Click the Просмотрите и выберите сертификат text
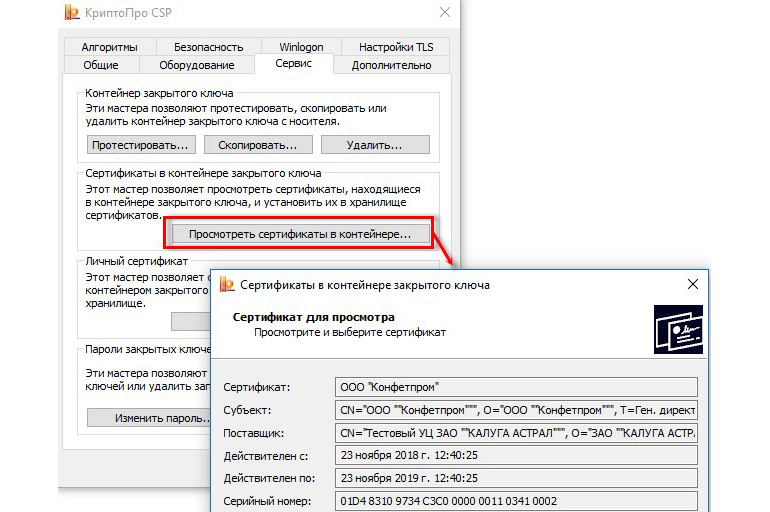 click(x=350, y=332)
